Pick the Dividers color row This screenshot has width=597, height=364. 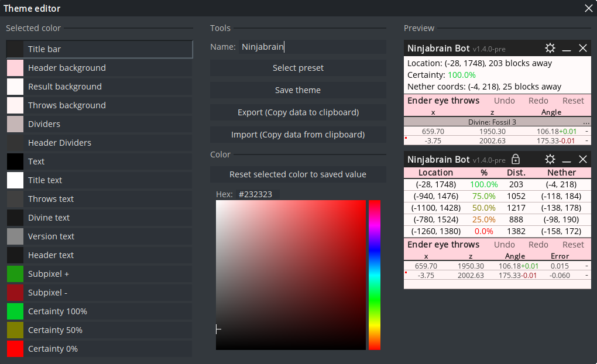[x=99, y=124]
